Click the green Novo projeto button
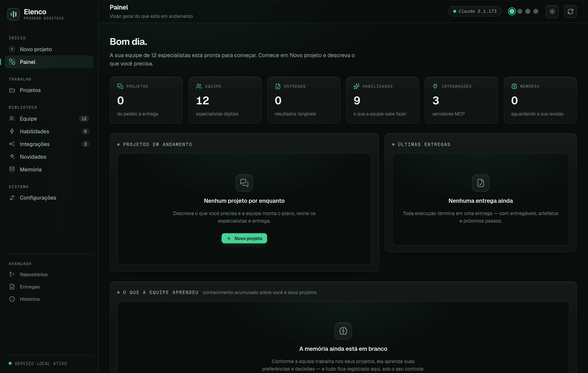The width and height of the screenshot is (588, 373). [x=244, y=238]
